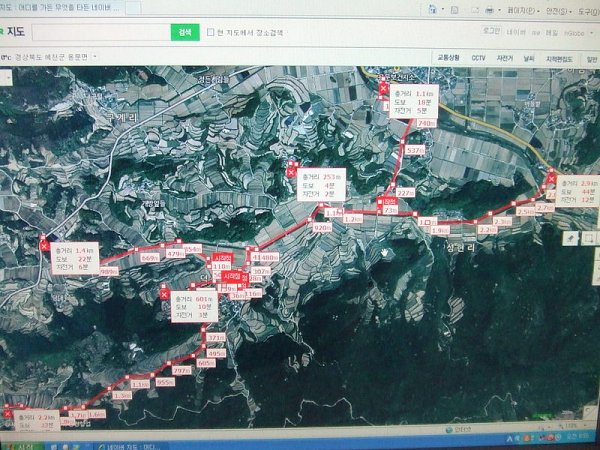This screenshot has height=450, width=600.
Task: Delete the 253m route with its X icon
Action: click(292, 173)
